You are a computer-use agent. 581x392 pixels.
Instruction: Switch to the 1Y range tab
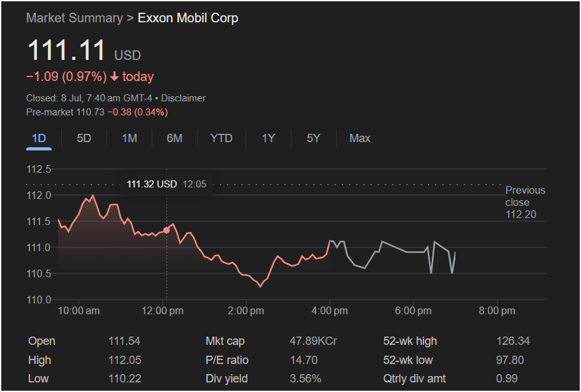click(x=268, y=138)
